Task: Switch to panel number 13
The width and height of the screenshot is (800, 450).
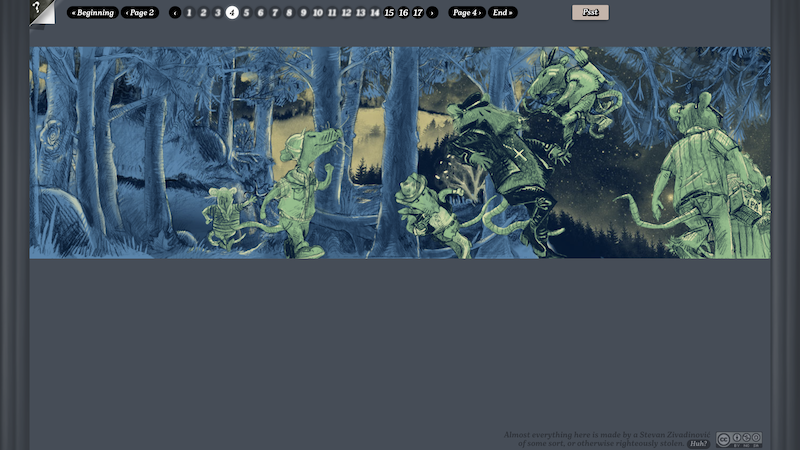Action: click(361, 13)
